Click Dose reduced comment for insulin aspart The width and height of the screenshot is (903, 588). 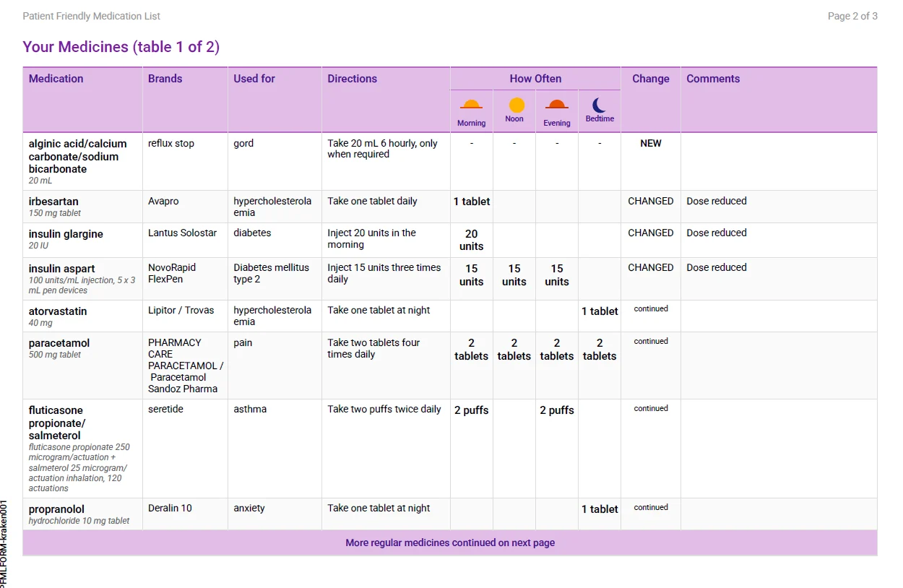[717, 267]
